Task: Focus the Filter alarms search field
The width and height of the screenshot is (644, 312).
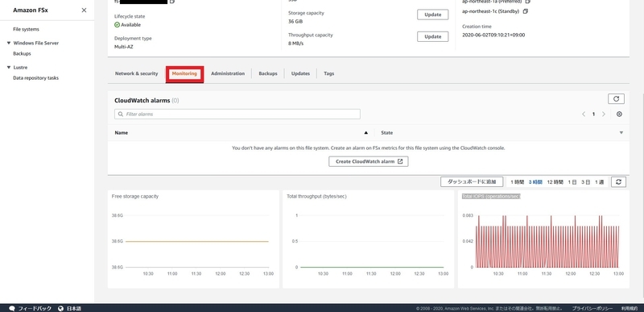Action: (237, 114)
